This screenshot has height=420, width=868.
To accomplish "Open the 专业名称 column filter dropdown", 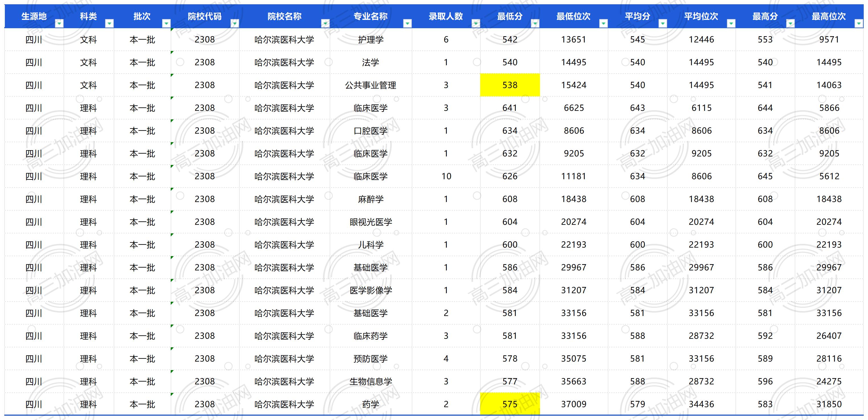I will 407,23.
